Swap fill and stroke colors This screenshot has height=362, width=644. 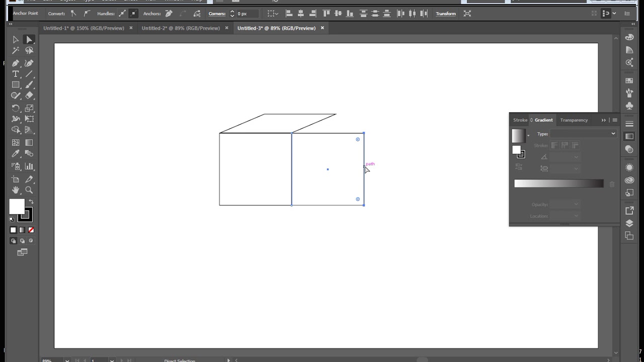(31, 202)
